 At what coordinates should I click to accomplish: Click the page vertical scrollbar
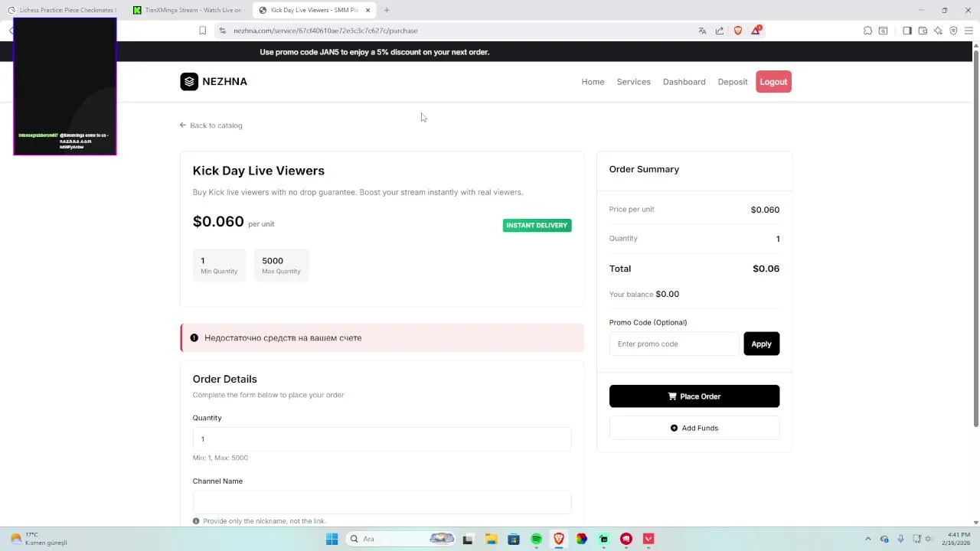point(975,237)
